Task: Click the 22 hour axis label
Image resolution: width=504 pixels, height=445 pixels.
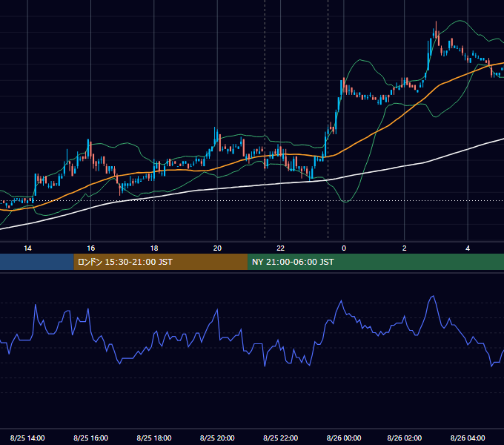Action: click(281, 248)
